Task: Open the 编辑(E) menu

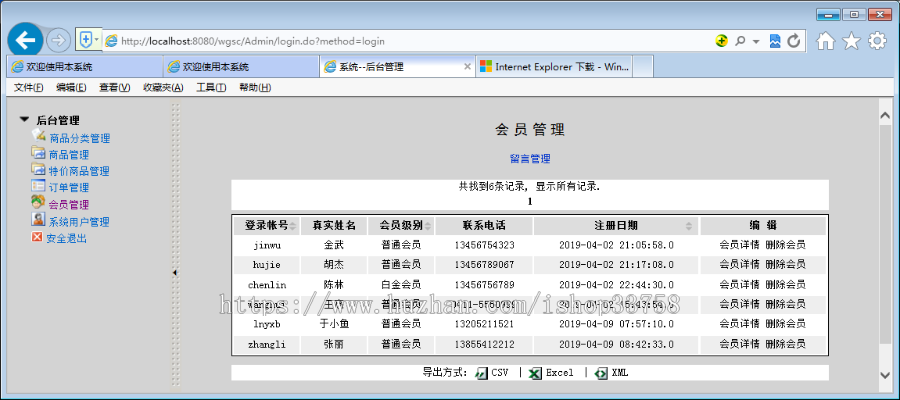Action: tap(71, 87)
